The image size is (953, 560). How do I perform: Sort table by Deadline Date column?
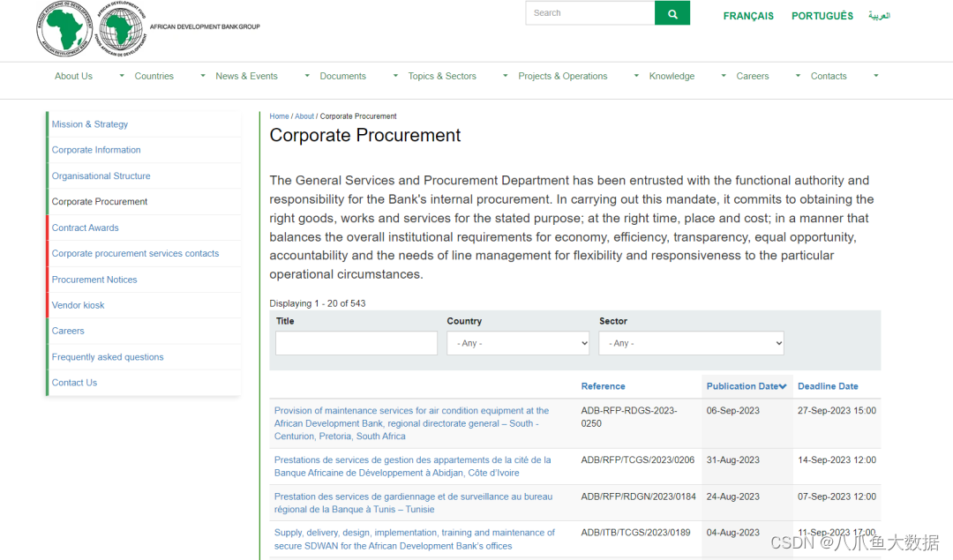828,386
